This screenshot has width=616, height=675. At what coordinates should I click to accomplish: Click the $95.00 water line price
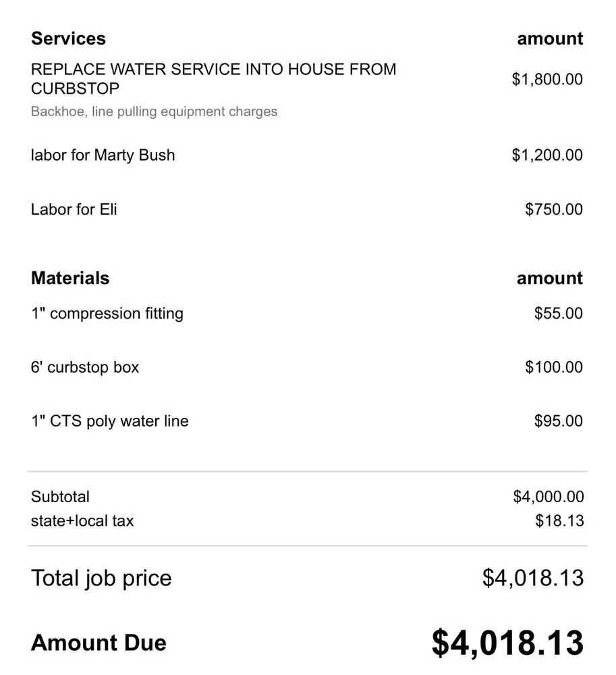coord(558,421)
